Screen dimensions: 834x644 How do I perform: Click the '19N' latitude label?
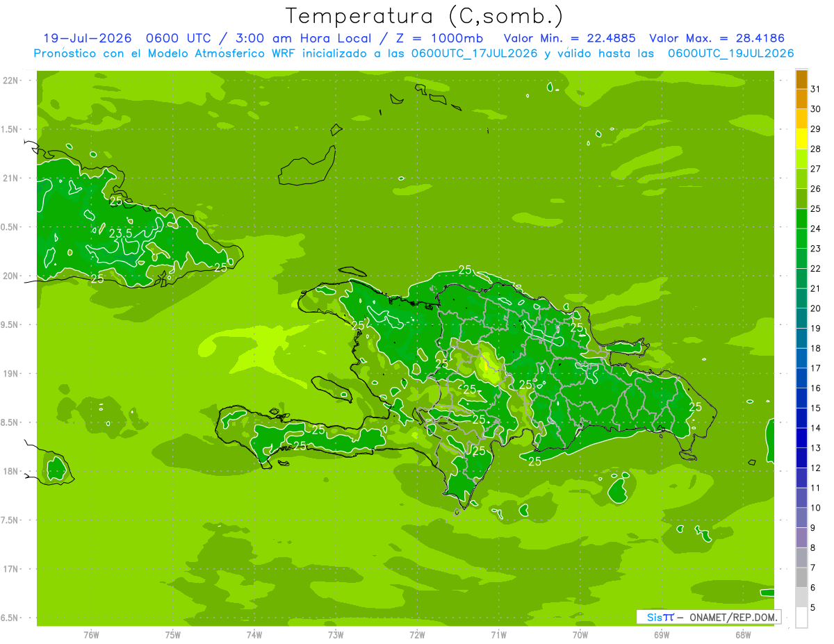pos(11,374)
